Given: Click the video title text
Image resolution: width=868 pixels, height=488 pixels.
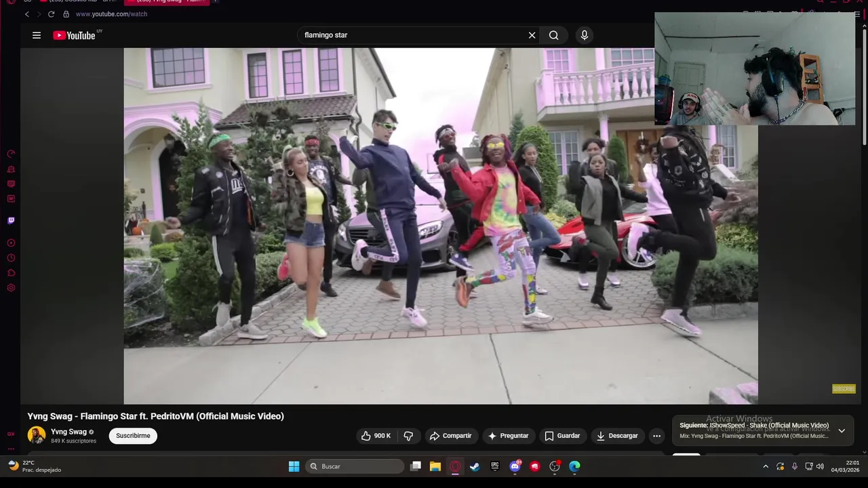Looking at the screenshot, I should click(155, 416).
